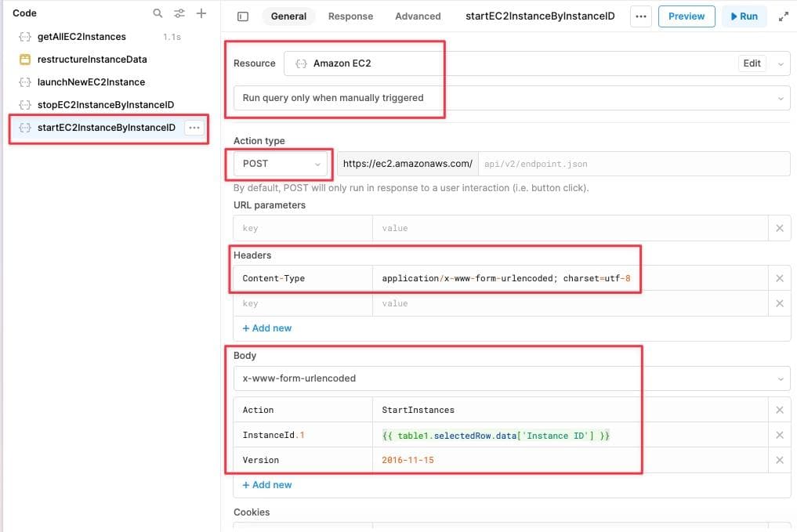Create a new query with the plus icon
797x532 pixels.
[201, 13]
